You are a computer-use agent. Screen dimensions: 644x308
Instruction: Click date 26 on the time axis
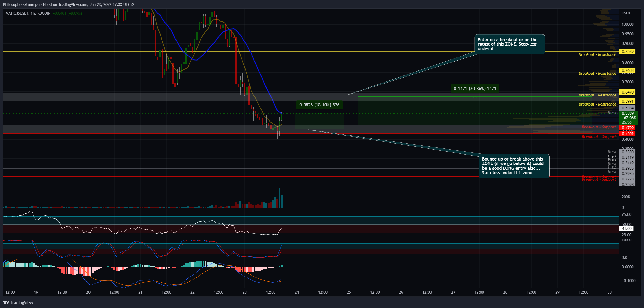[401, 292]
